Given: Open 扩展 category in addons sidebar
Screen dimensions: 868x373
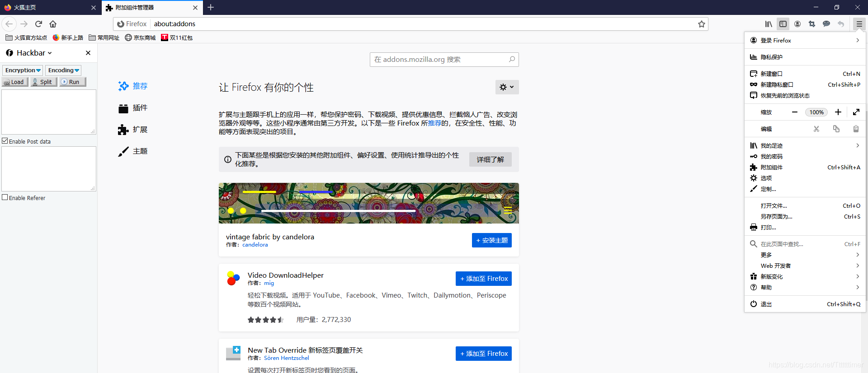Looking at the screenshot, I should (133, 130).
